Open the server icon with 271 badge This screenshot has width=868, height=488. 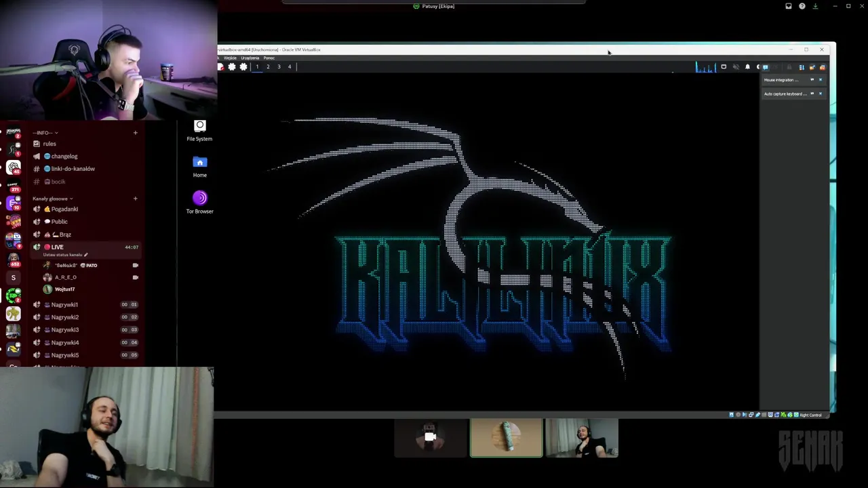(x=13, y=185)
